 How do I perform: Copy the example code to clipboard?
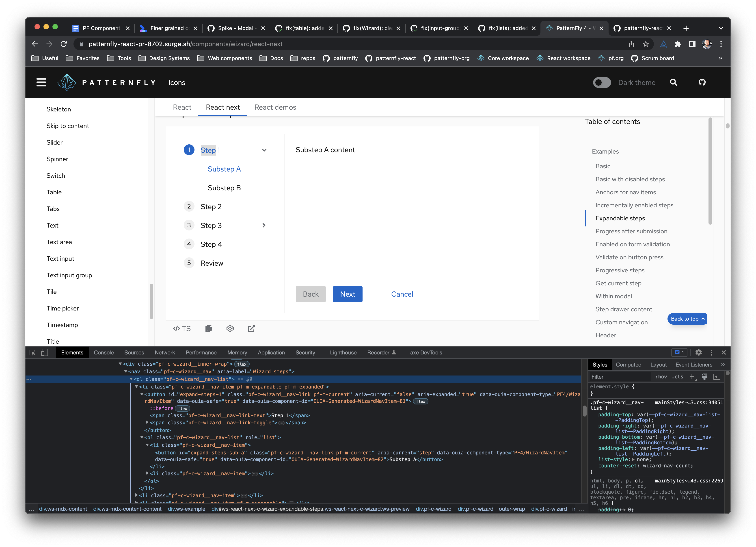point(209,328)
